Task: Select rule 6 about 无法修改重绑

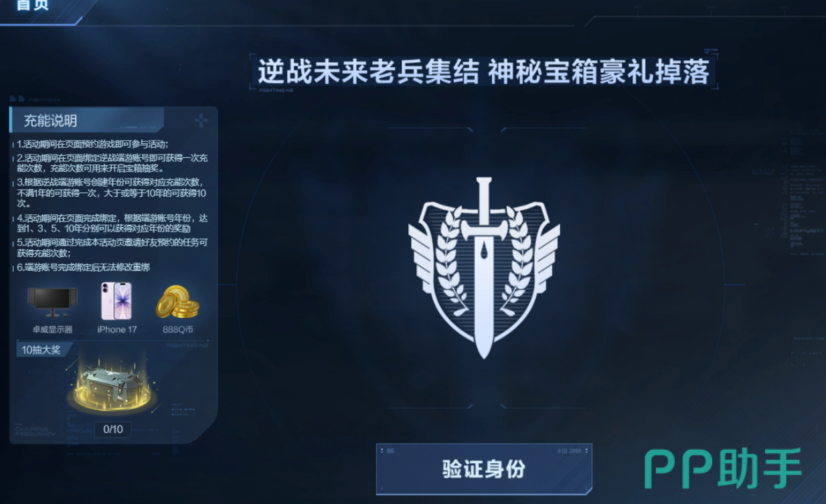Action: (83, 267)
